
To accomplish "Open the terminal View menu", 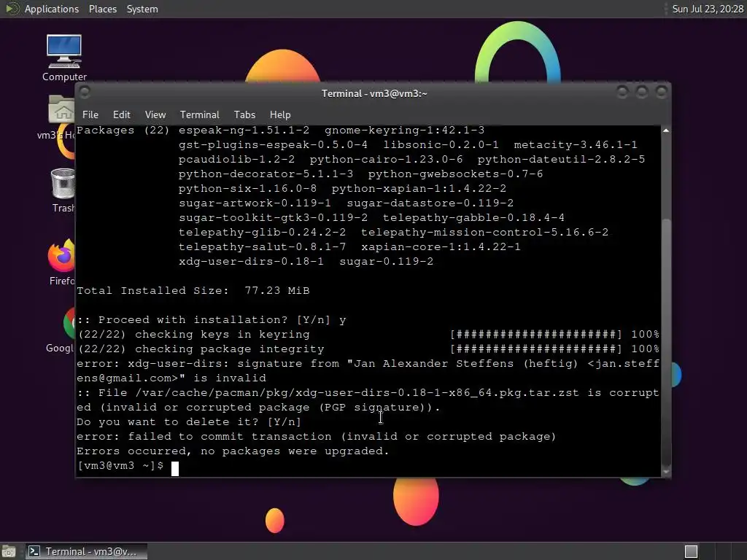I will point(155,114).
